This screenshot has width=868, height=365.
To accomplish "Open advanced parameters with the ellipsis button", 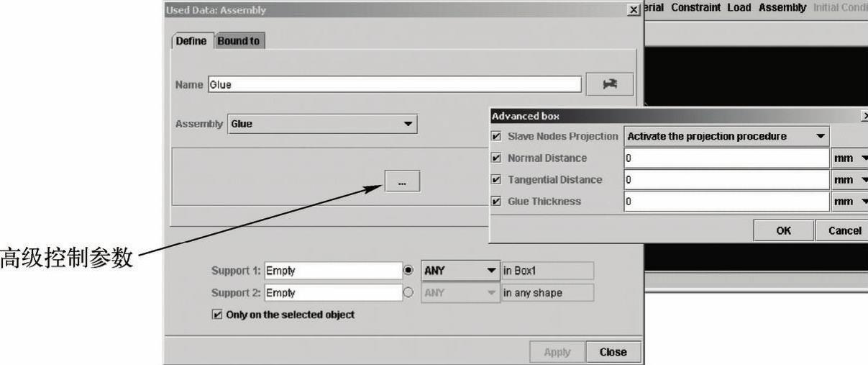I will (x=402, y=183).
